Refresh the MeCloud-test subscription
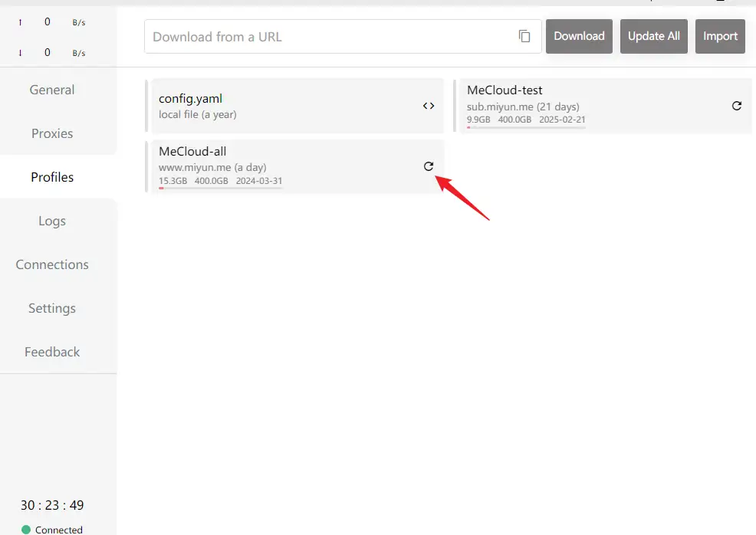The height and width of the screenshot is (535, 756). pyautogui.click(x=737, y=106)
